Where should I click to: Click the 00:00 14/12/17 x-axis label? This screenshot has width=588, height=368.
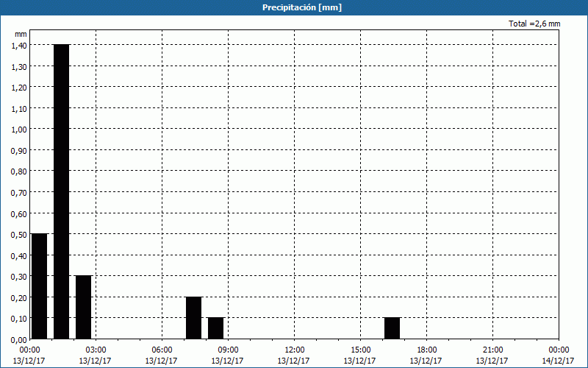pyautogui.click(x=559, y=355)
